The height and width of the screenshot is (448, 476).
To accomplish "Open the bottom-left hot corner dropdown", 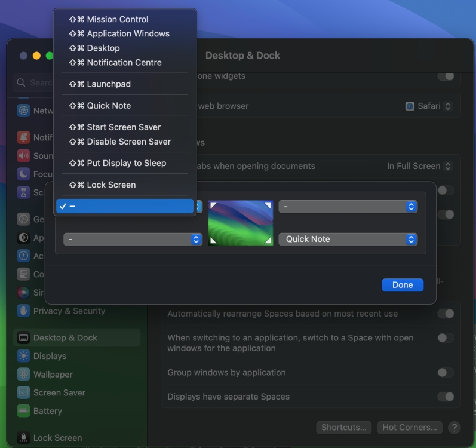I will click(133, 240).
